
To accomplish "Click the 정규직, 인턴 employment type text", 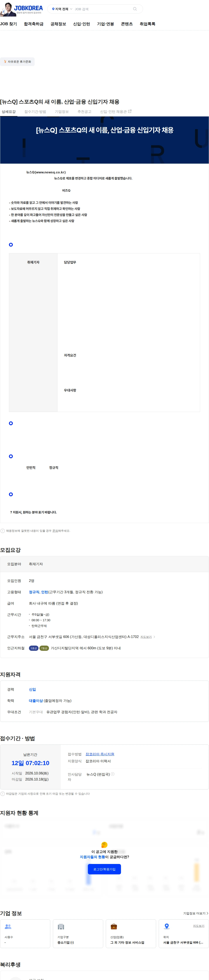I will point(39,592).
